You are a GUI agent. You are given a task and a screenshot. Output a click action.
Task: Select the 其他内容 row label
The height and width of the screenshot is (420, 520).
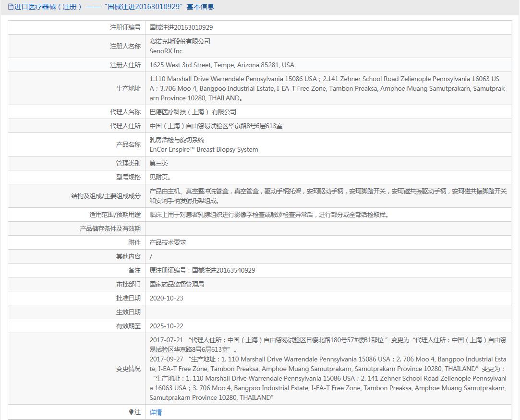(x=128, y=257)
